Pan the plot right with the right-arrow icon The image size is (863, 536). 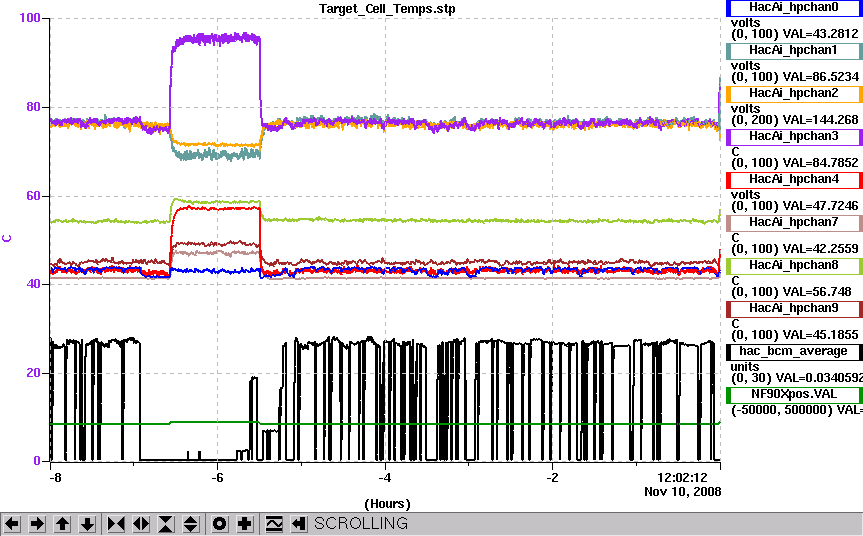click(37, 523)
